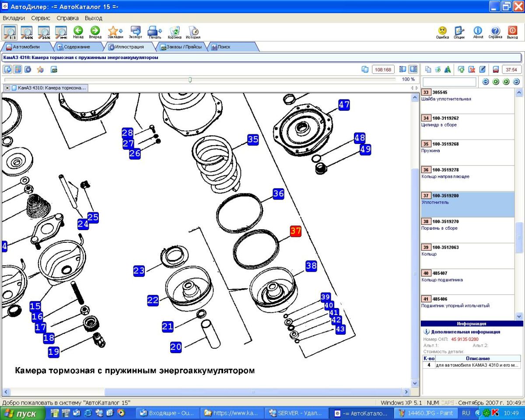Click callout number 20 on the diagram
The image size is (525, 420).
pos(176,347)
